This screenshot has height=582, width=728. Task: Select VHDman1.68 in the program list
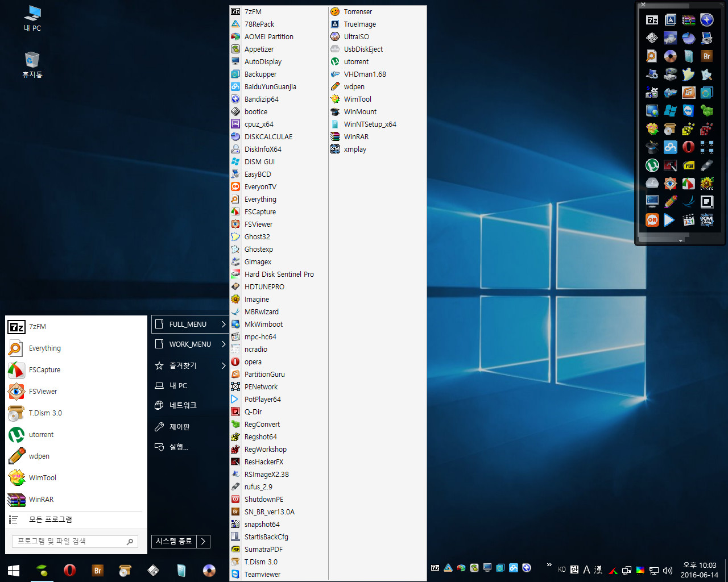coord(378,74)
